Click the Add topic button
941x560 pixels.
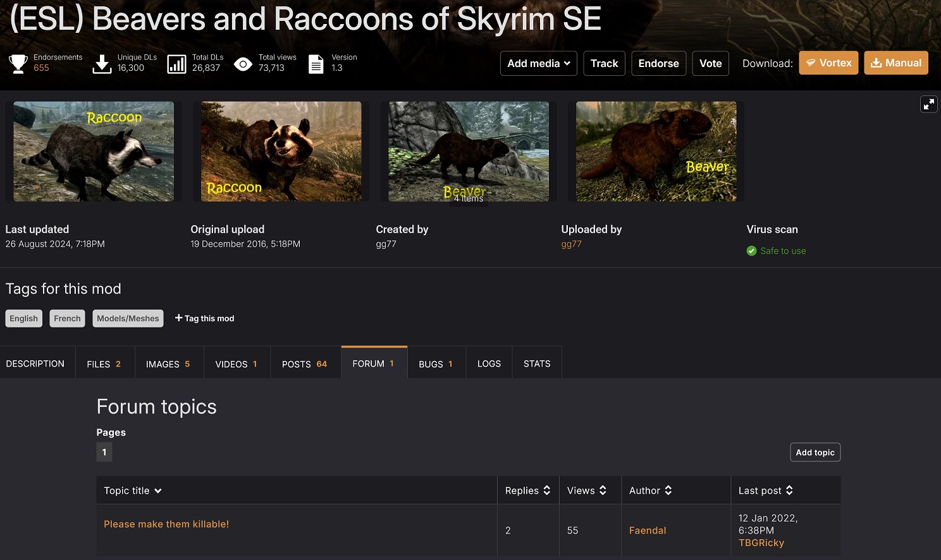[815, 453]
